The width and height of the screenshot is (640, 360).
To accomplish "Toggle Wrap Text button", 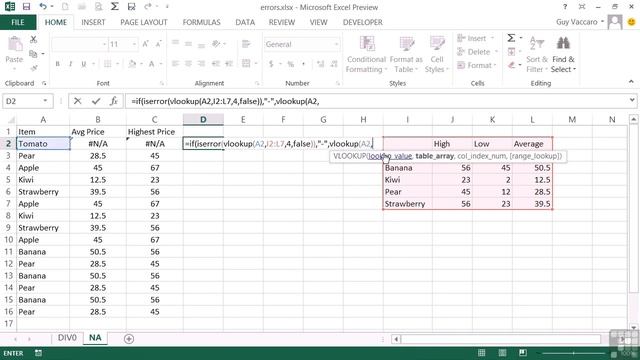I will 246,44.
